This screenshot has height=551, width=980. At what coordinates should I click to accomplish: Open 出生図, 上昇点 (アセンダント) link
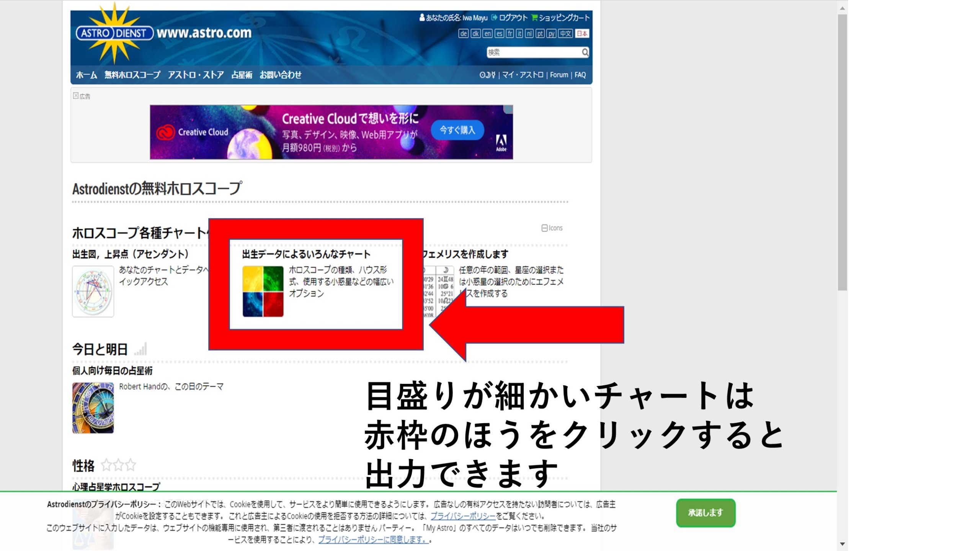[130, 254]
